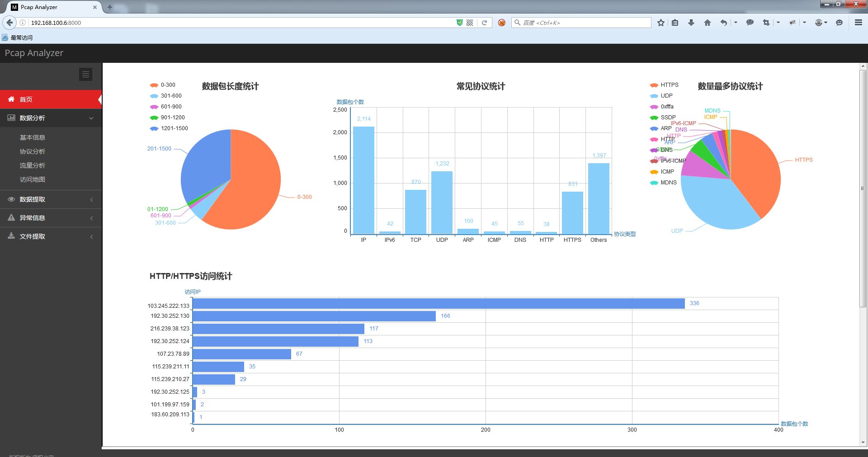868x457 pixels.
Task: Click the sidebar hamburger collapse icon
Action: click(85, 74)
